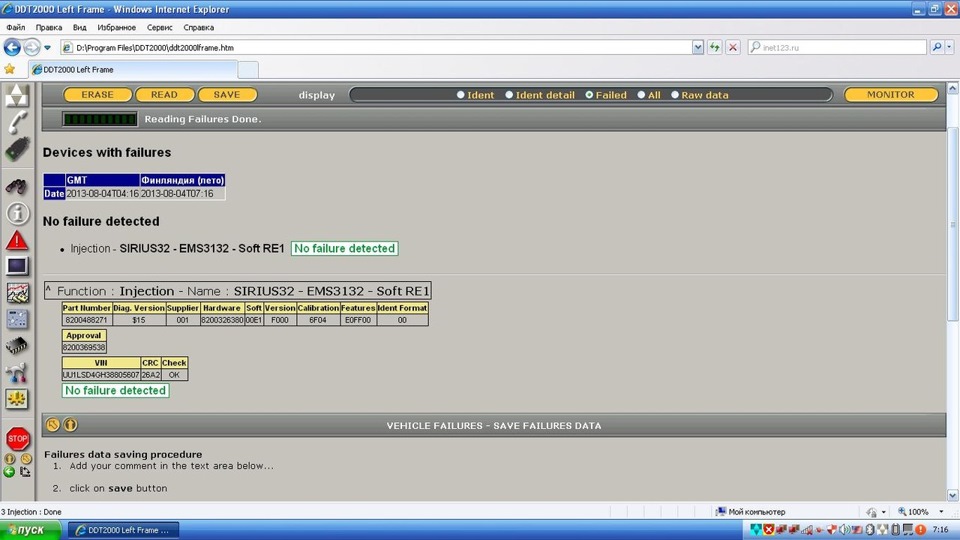Image resolution: width=960 pixels, height=540 pixels.
Task: Open the Избранное menu
Action: 116,27
